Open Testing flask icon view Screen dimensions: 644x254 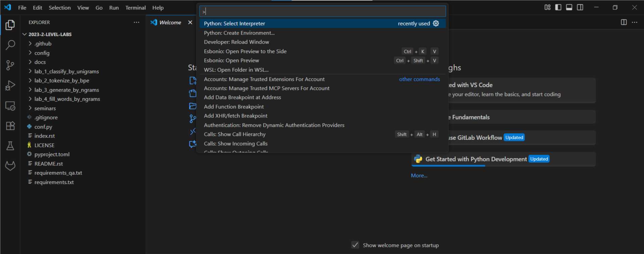10,146
